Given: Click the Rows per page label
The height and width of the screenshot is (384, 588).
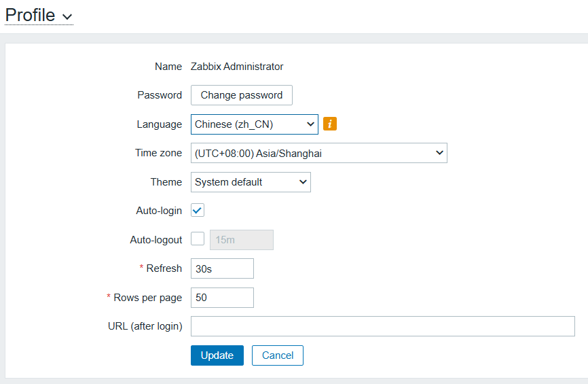Looking at the screenshot, I should tap(148, 298).
